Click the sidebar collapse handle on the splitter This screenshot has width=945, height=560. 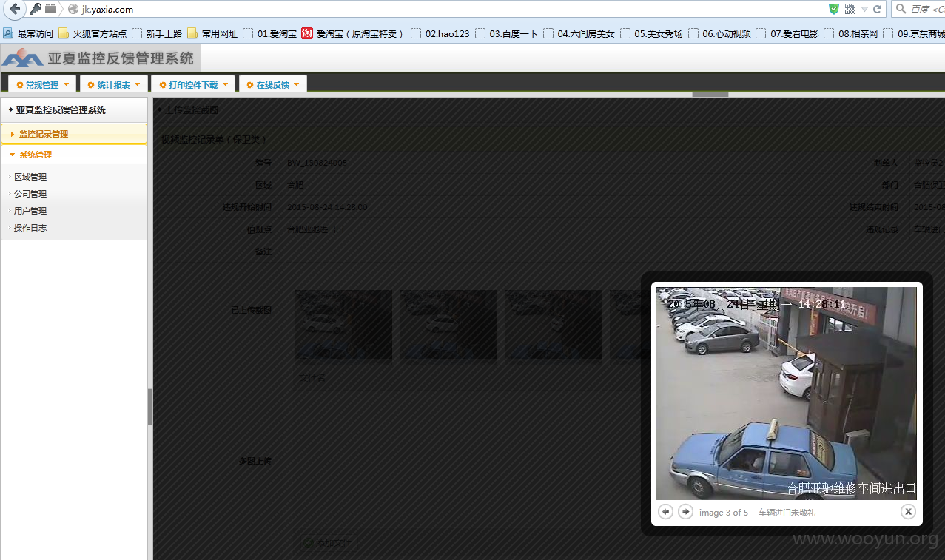tap(150, 407)
